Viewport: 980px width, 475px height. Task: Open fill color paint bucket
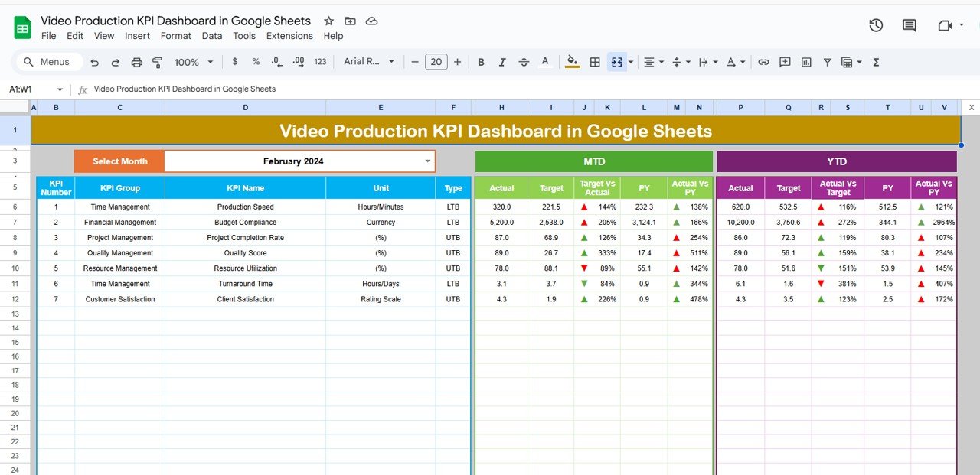573,62
